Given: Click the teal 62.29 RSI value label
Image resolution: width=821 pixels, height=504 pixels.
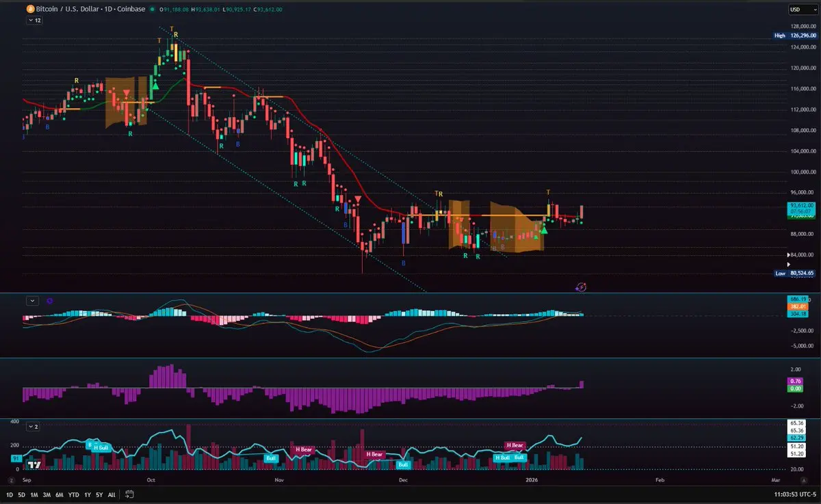Looking at the screenshot, I should [797, 436].
